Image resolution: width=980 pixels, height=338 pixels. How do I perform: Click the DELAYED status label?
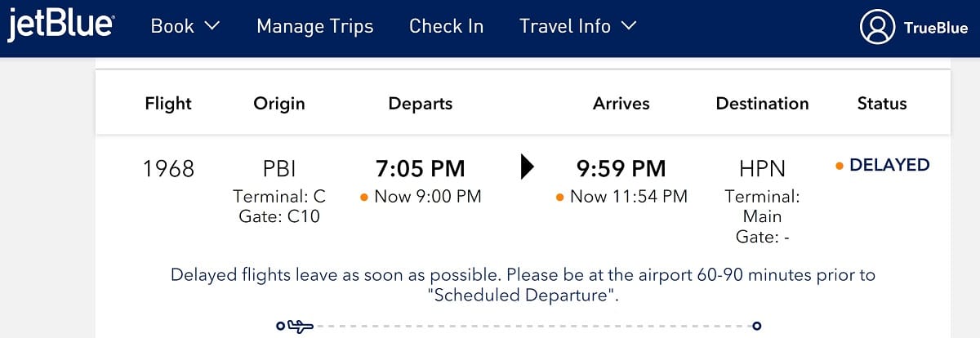889,165
